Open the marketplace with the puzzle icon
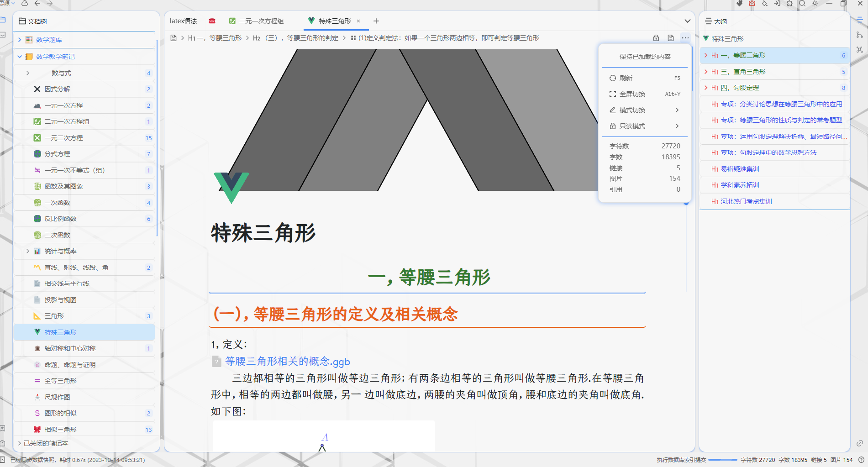 (789, 4)
